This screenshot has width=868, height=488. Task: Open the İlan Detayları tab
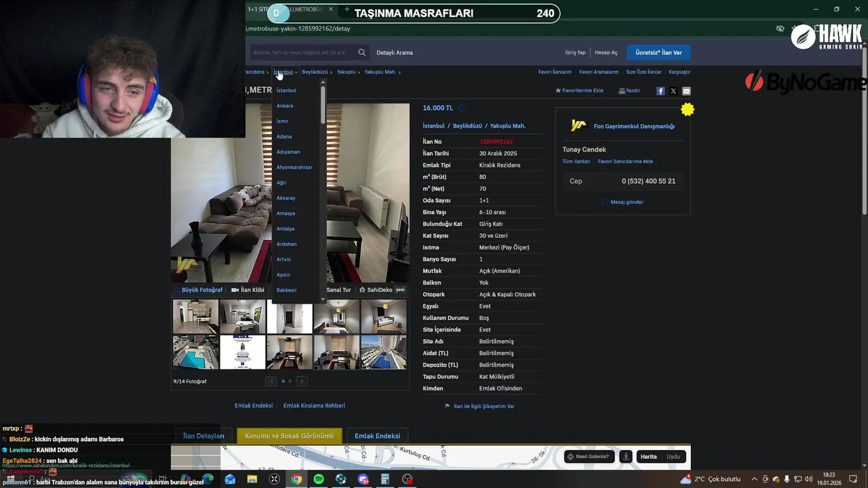coord(203,436)
